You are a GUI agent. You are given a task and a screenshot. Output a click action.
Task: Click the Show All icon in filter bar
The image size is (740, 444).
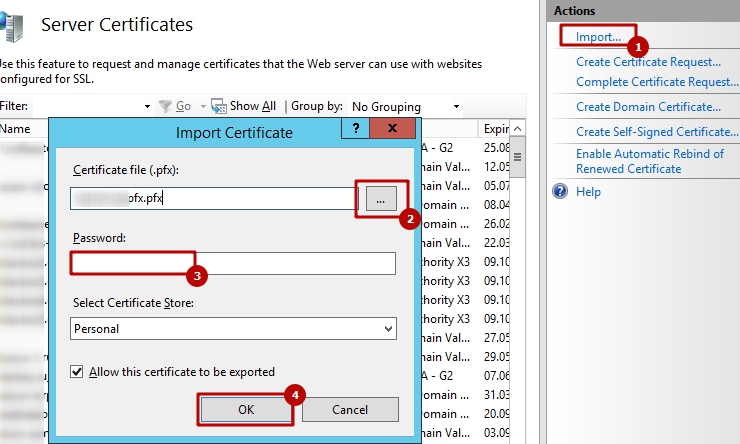pos(220,106)
